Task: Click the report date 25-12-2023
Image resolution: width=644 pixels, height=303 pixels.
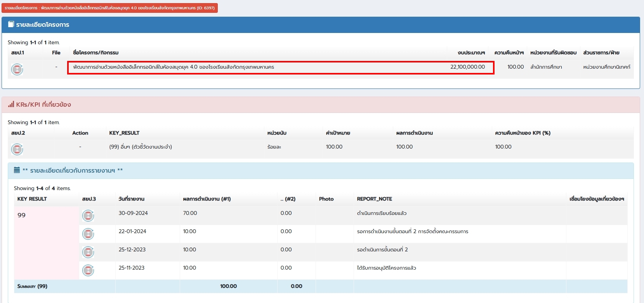Action: [132, 250]
